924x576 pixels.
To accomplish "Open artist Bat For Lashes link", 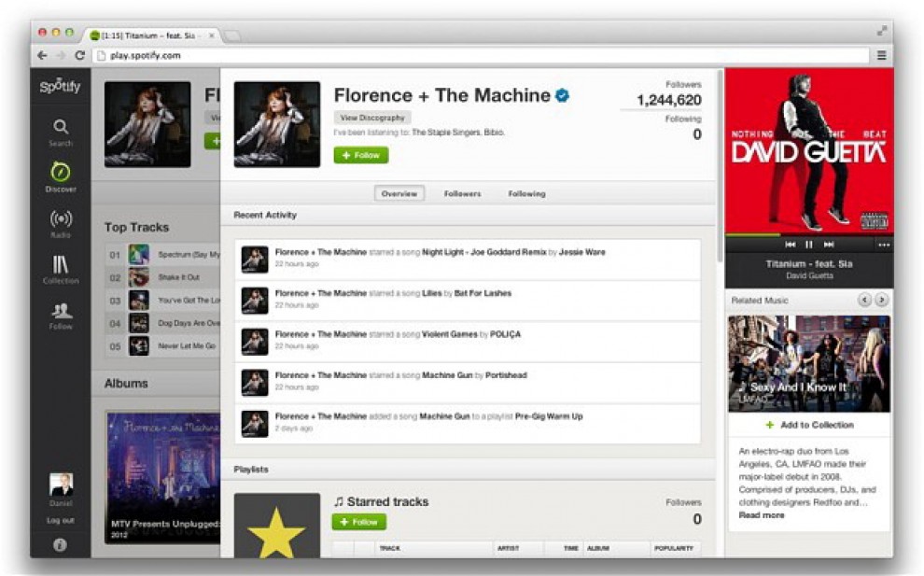I will (x=483, y=293).
